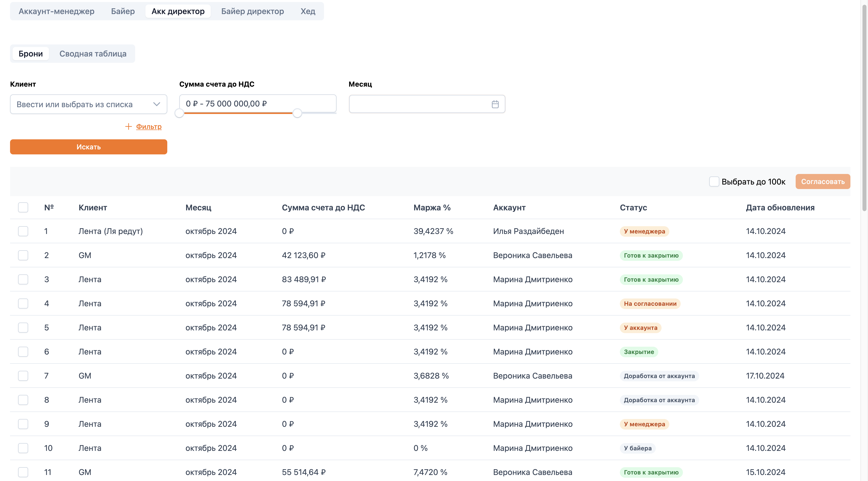Screen dimensions: 868x481
Task: Click the Статус column header
Action: click(x=633, y=208)
